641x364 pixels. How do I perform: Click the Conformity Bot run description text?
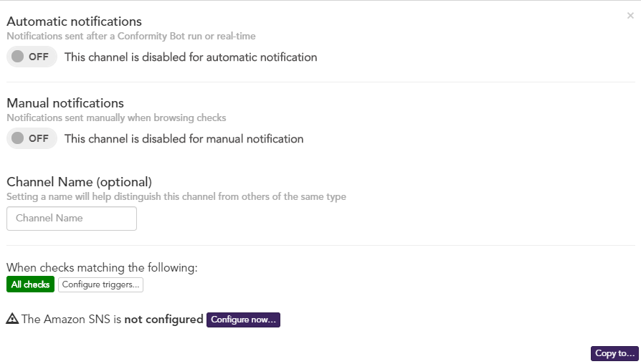click(130, 37)
